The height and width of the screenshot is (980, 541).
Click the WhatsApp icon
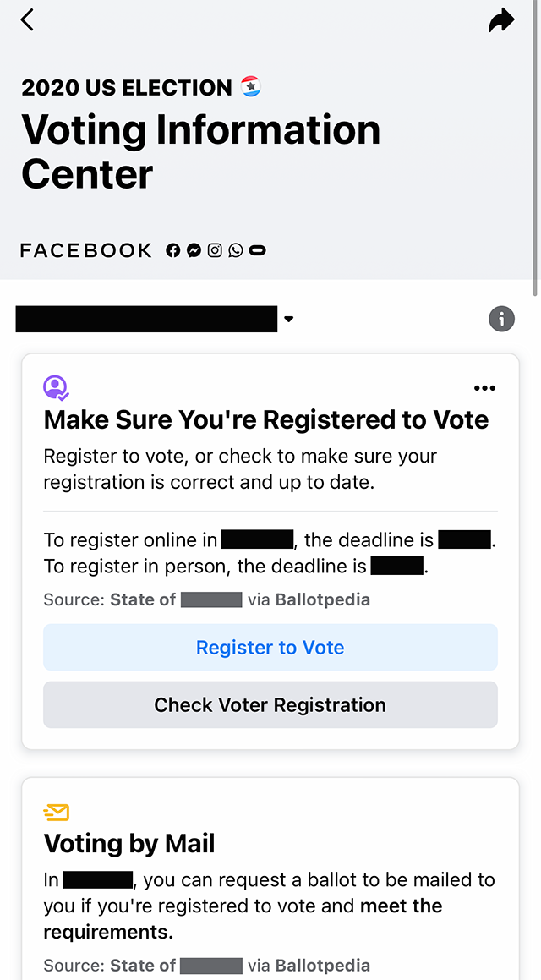[236, 250]
